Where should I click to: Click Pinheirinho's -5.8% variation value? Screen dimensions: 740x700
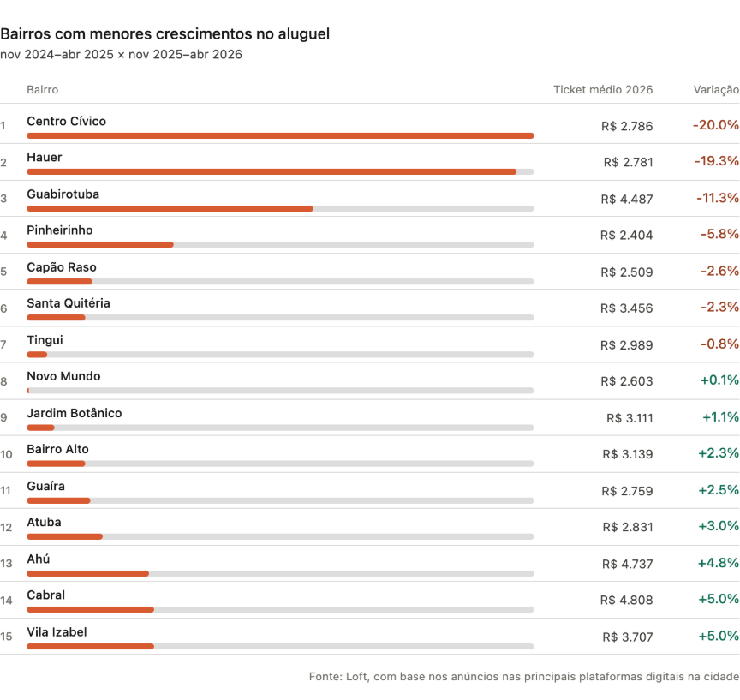719,235
